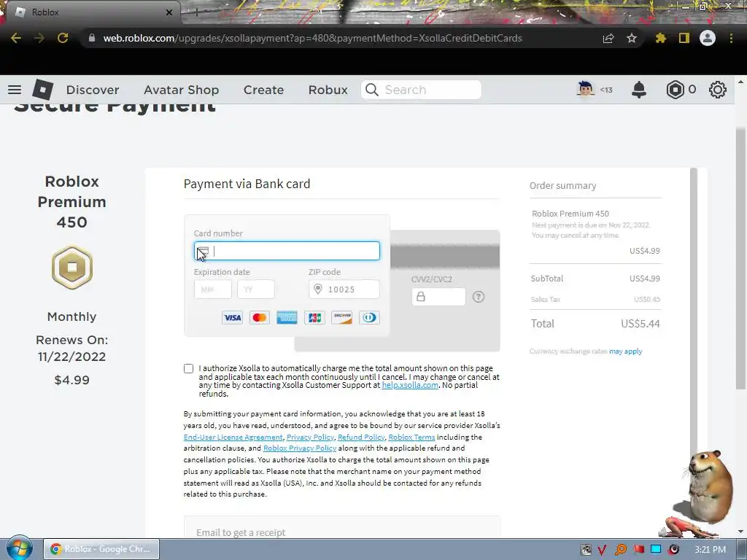Screen dimensions: 747x560
Task: Go back with the browser back arrow
Action: click(x=16, y=38)
